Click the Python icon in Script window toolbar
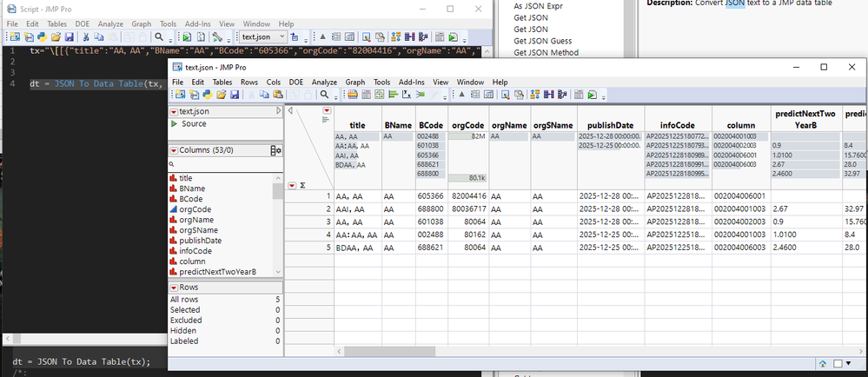The width and height of the screenshot is (868, 377). [42, 37]
